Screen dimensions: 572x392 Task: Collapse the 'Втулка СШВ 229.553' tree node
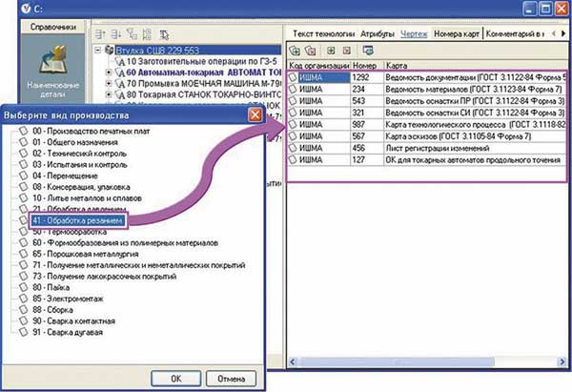pyautogui.click(x=99, y=46)
